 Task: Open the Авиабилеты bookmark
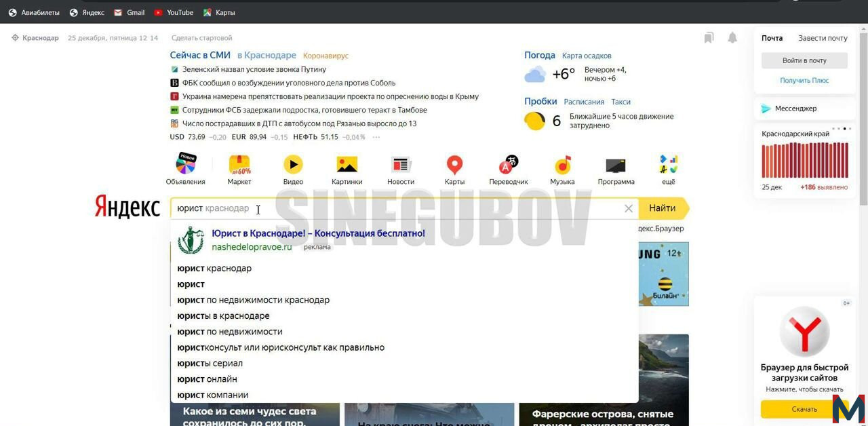pyautogui.click(x=34, y=12)
